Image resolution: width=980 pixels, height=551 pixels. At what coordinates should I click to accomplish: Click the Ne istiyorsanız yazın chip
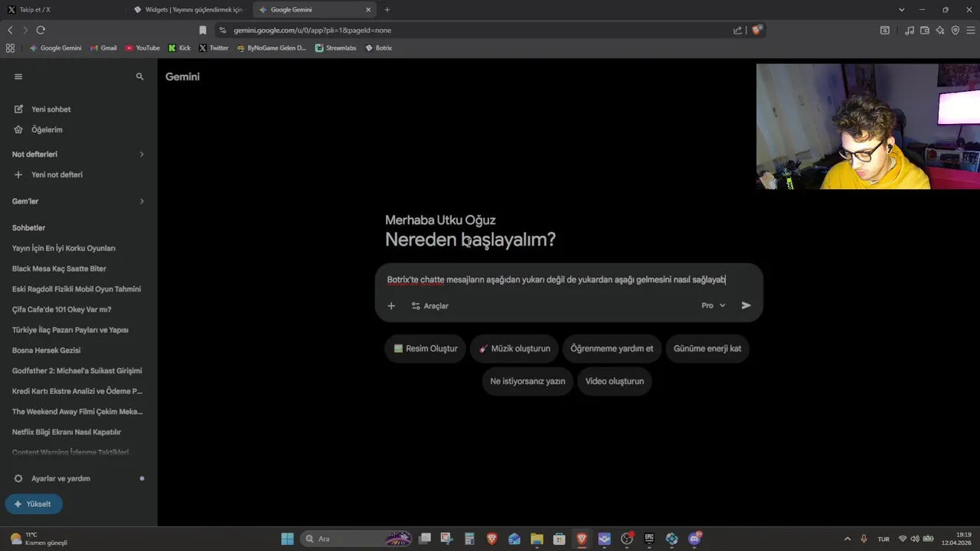pos(528,381)
